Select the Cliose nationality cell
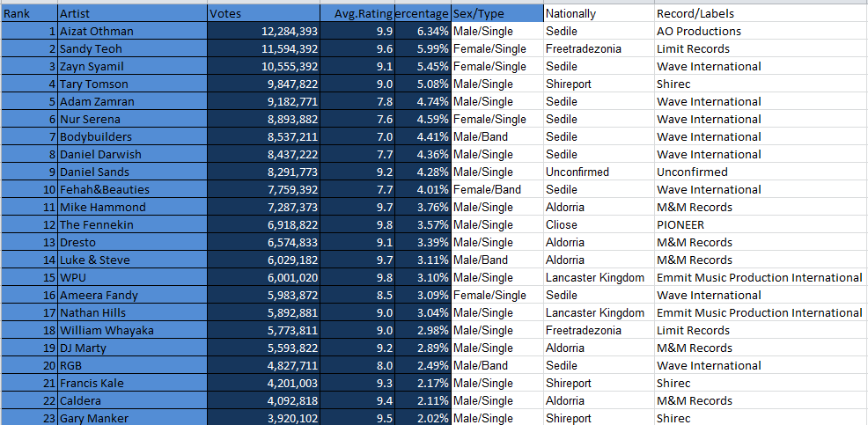The image size is (868, 425). pos(599,224)
